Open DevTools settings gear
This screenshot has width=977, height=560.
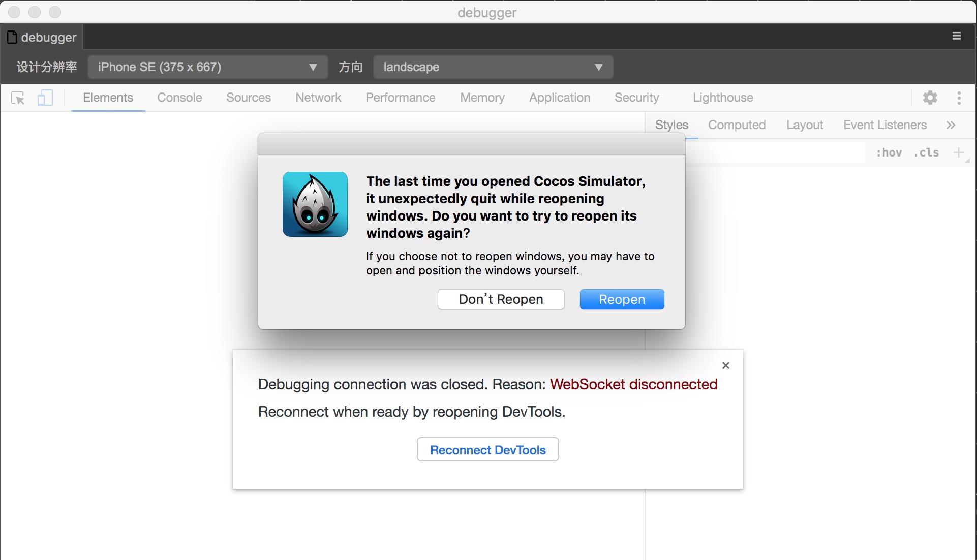930,98
